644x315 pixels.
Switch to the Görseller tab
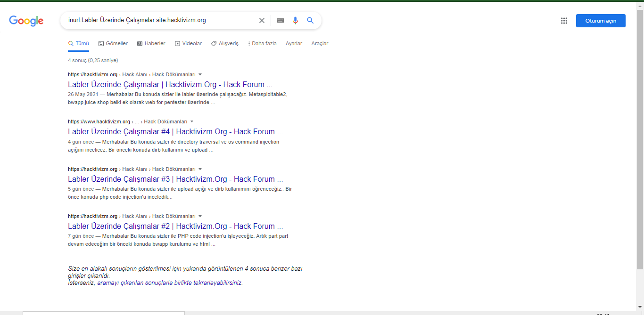[x=113, y=43]
